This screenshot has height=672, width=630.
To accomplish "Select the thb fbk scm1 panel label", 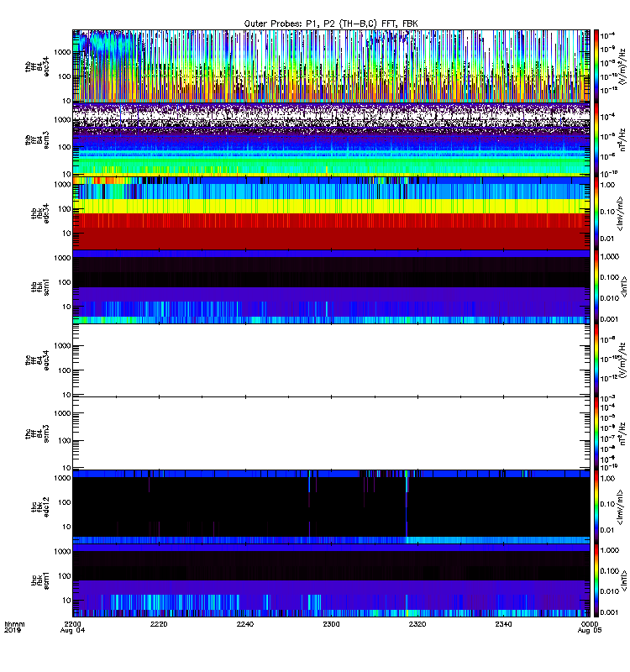I will click(39, 286).
